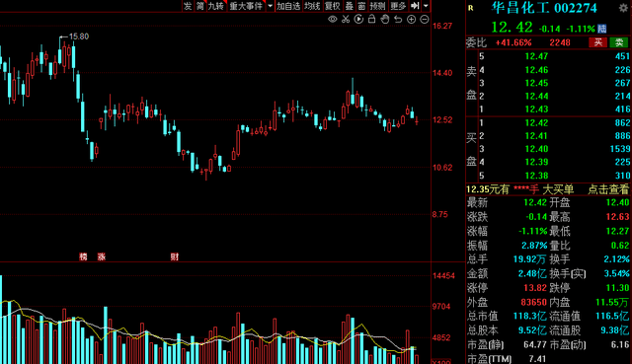Image resolution: width=632 pixels, height=364 pixels.
Task: Select the scissors cut tool
Action: click(346, 19)
